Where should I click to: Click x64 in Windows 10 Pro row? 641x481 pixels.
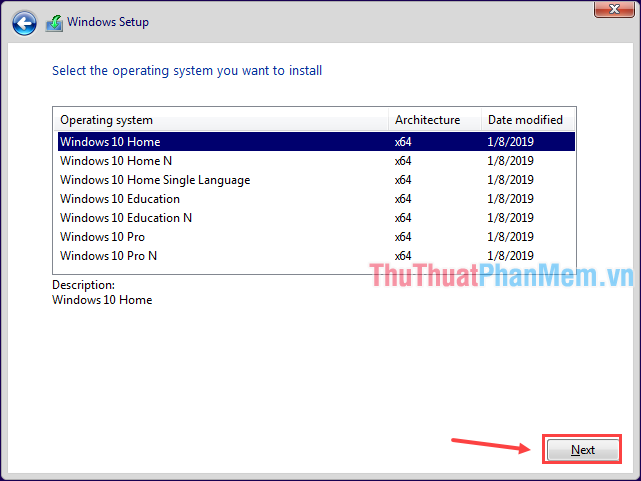point(403,237)
